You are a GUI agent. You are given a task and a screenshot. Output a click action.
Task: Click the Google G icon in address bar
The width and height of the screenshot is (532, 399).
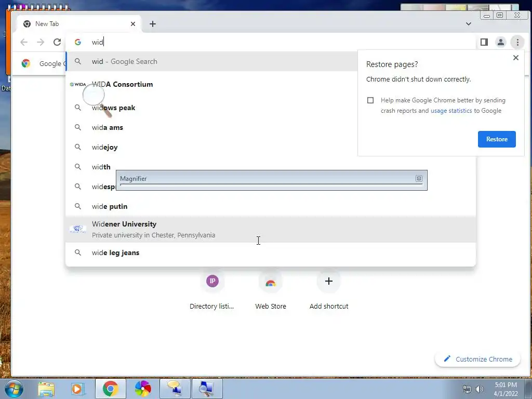point(78,42)
